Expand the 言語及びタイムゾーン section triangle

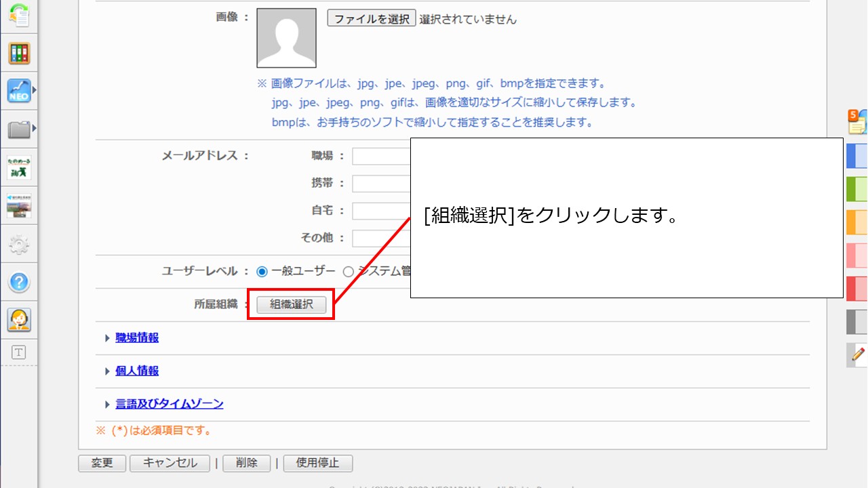tap(107, 405)
